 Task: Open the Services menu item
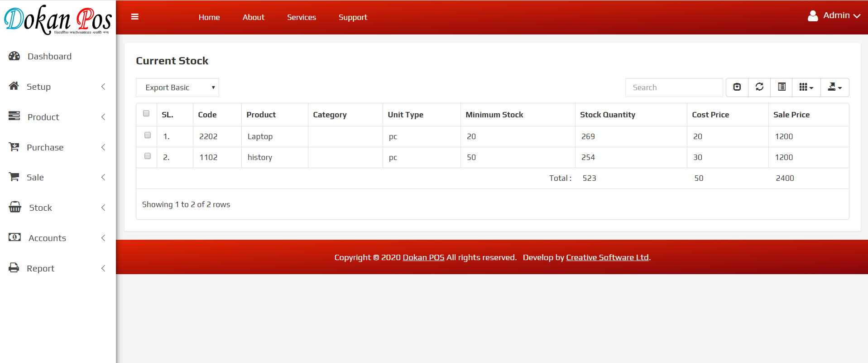pos(302,17)
